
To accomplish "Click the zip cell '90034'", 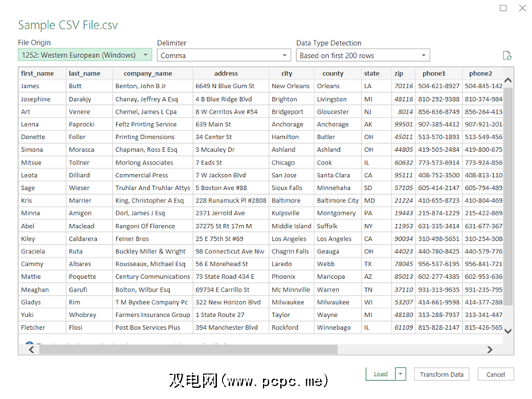I will pos(403,238).
